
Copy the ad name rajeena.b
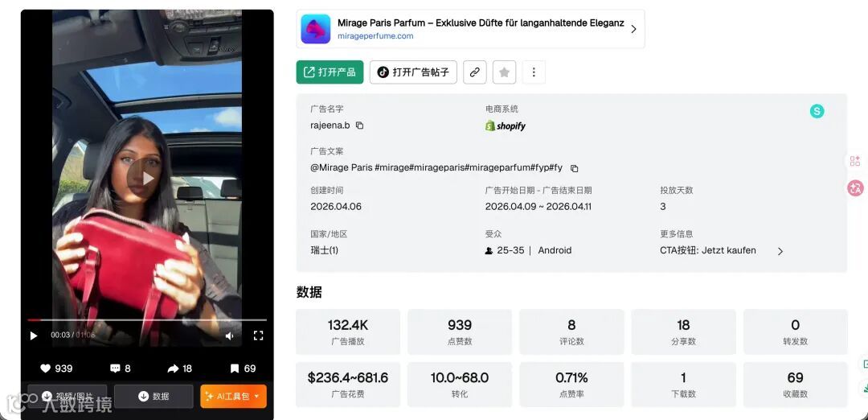click(360, 126)
